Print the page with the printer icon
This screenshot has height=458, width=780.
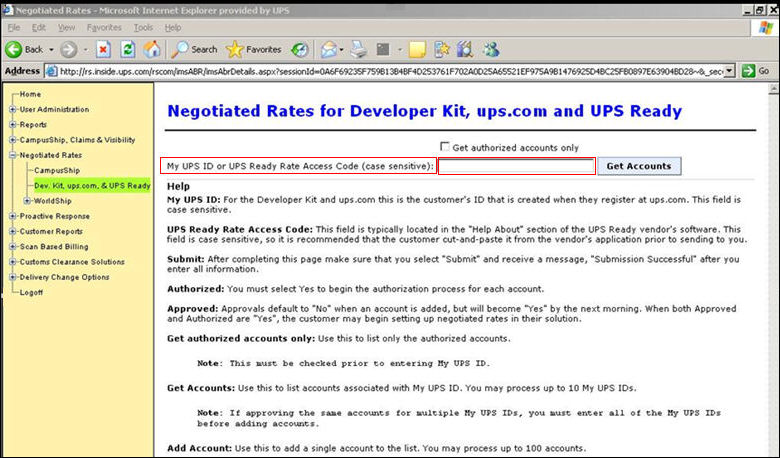click(358, 49)
